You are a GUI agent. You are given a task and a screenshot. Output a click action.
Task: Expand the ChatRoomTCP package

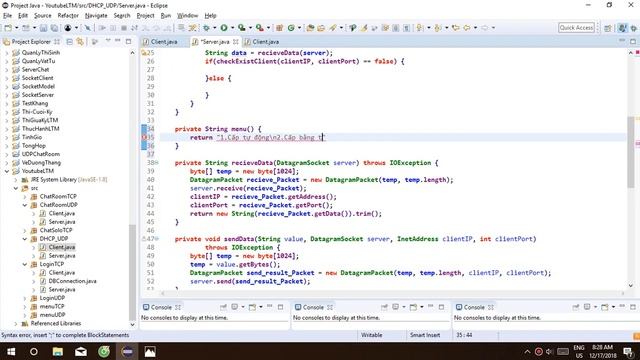(x=24, y=197)
